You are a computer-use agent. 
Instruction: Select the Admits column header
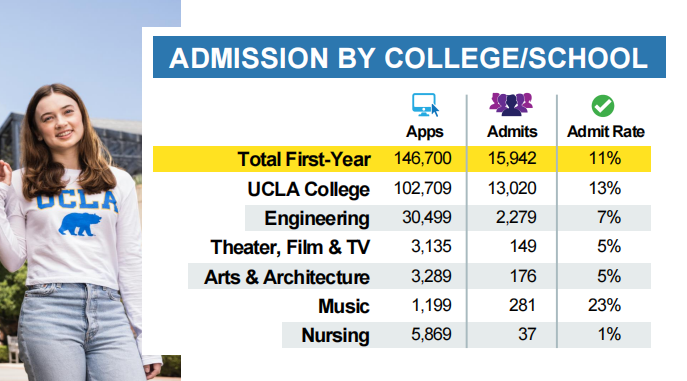coord(512,131)
